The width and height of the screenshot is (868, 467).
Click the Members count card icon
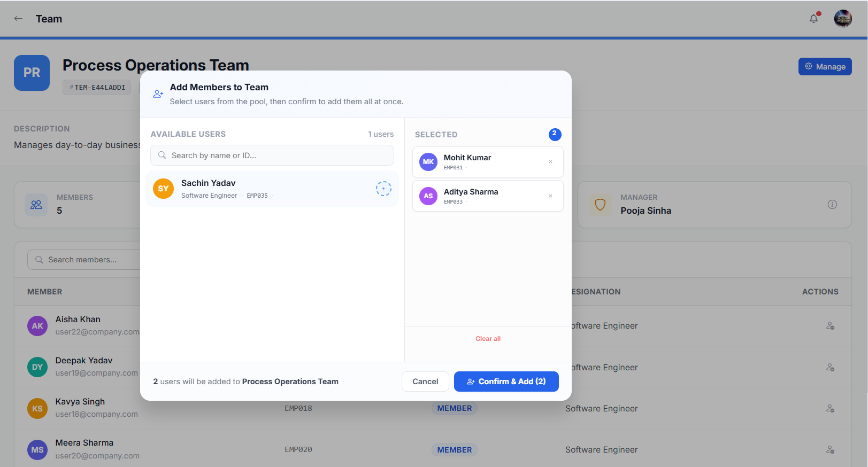(x=36, y=205)
